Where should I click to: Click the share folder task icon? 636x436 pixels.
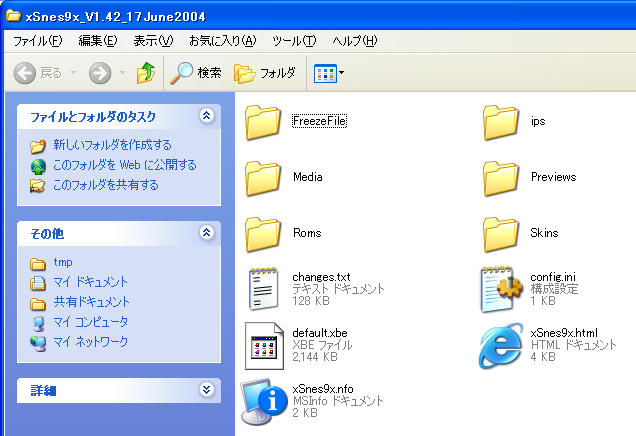click(37, 186)
